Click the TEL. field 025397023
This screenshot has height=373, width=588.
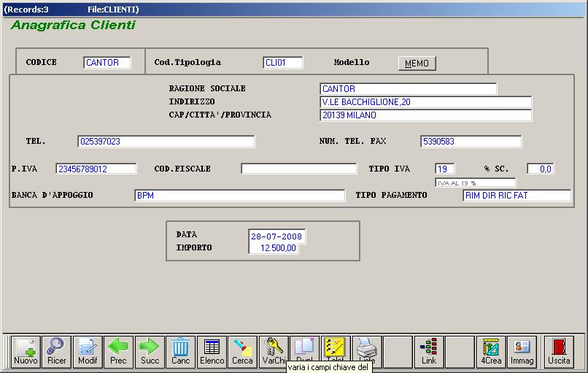(x=166, y=142)
